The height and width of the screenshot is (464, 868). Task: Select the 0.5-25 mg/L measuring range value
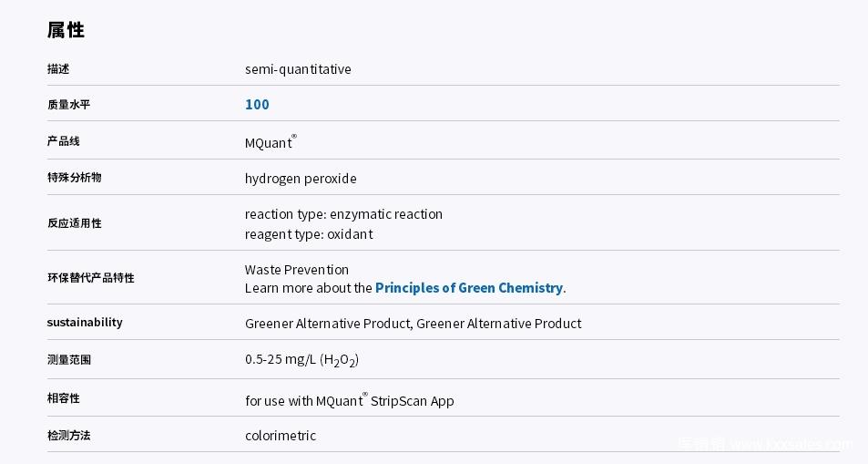click(x=301, y=360)
